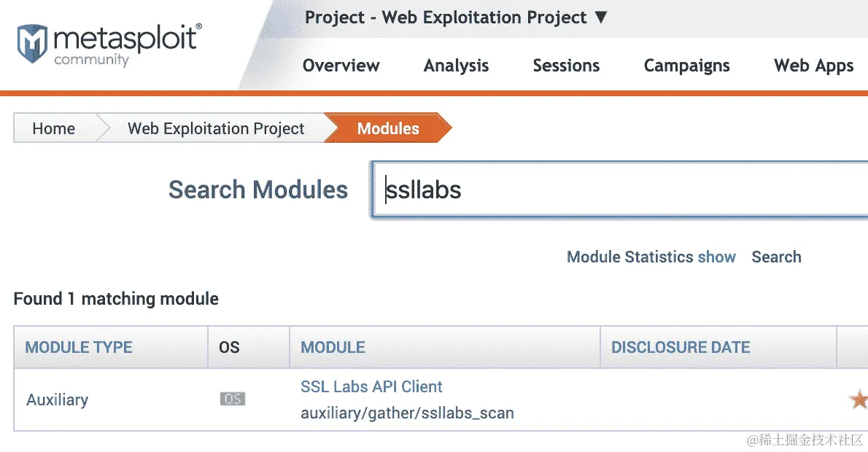Select the Modules breadcrumb
Viewport: 868px width, 452px height.
(x=388, y=128)
